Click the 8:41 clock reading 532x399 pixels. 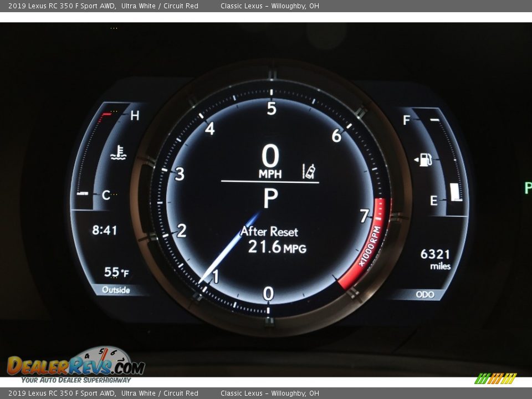click(x=105, y=231)
